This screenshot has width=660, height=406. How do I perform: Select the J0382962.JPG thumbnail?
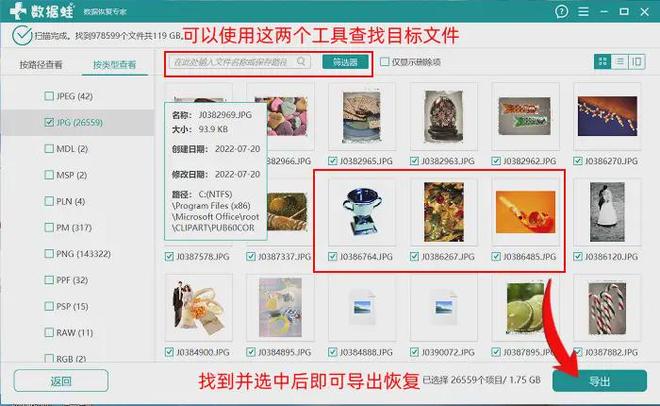[526, 117]
